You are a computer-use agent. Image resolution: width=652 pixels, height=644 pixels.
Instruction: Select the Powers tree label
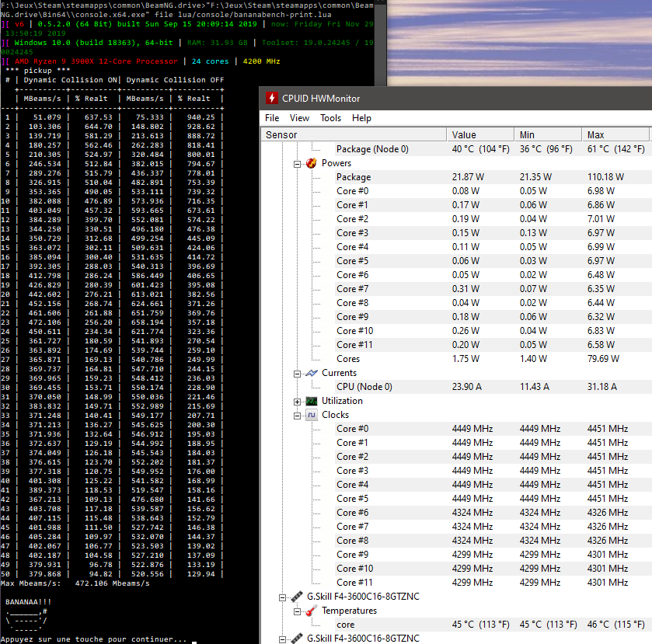(x=336, y=163)
